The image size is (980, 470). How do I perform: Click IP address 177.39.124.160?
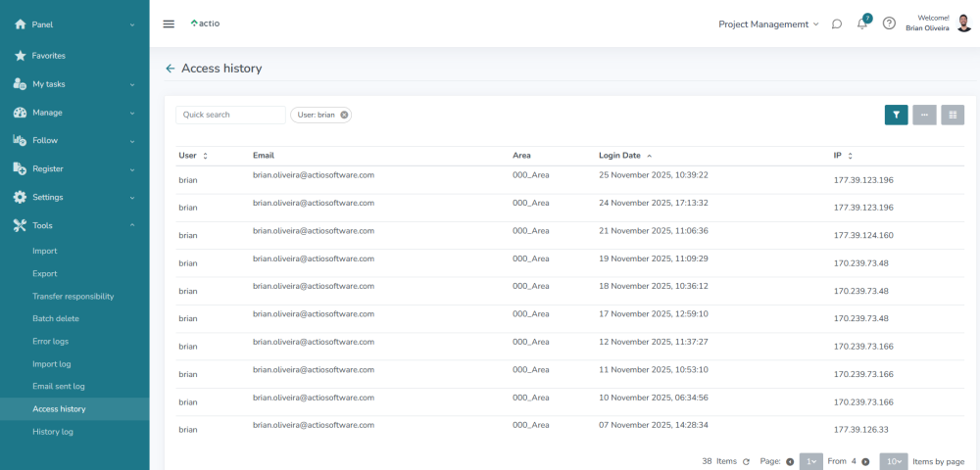coord(863,236)
